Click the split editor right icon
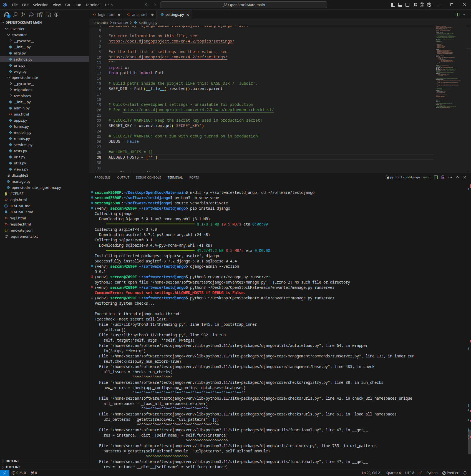The width and height of the screenshot is (471, 476). point(457,15)
